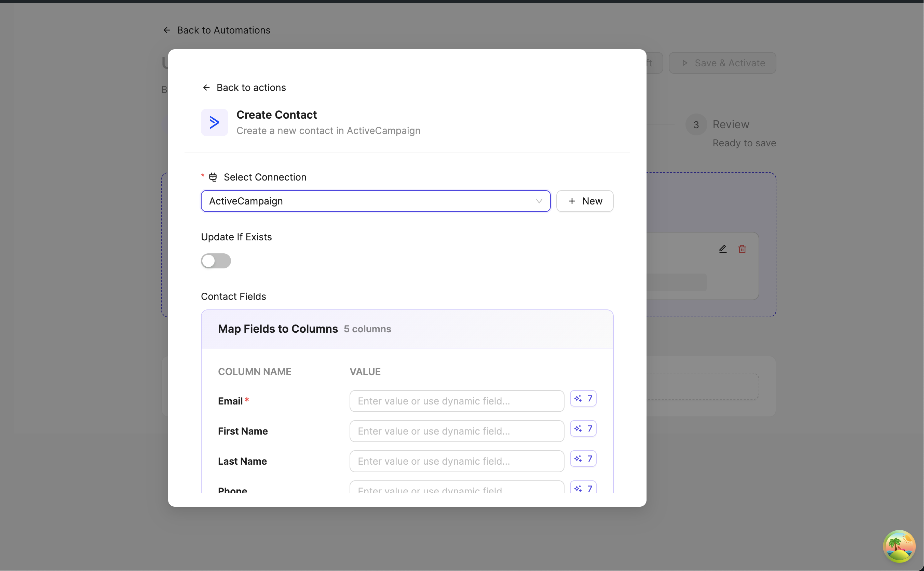This screenshot has height=571, width=924.
Task: Click the Last Name value input field
Action: pyautogui.click(x=457, y=461)
